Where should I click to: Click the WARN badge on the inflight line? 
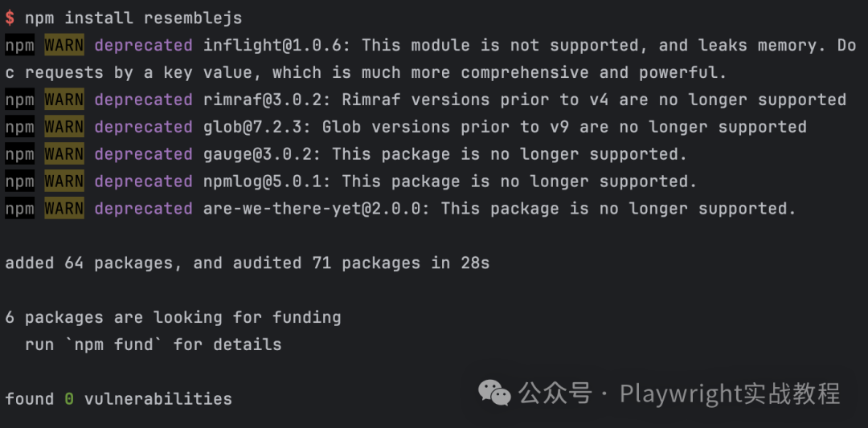click(x=64, y=45)
